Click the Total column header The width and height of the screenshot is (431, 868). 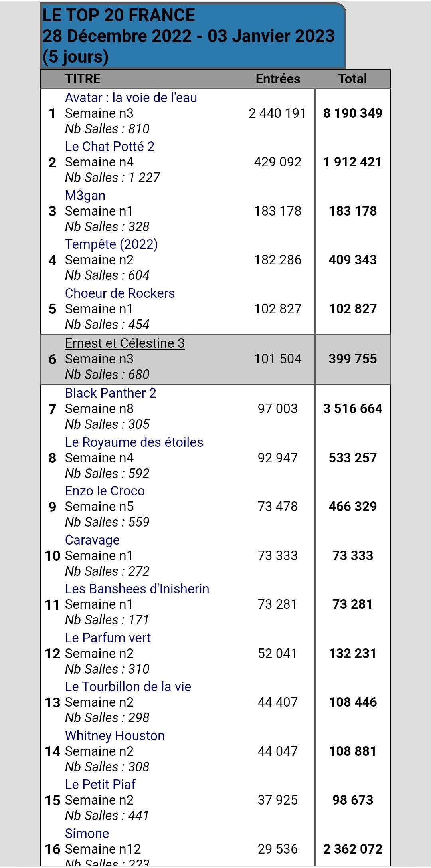(x=352, y=79)
